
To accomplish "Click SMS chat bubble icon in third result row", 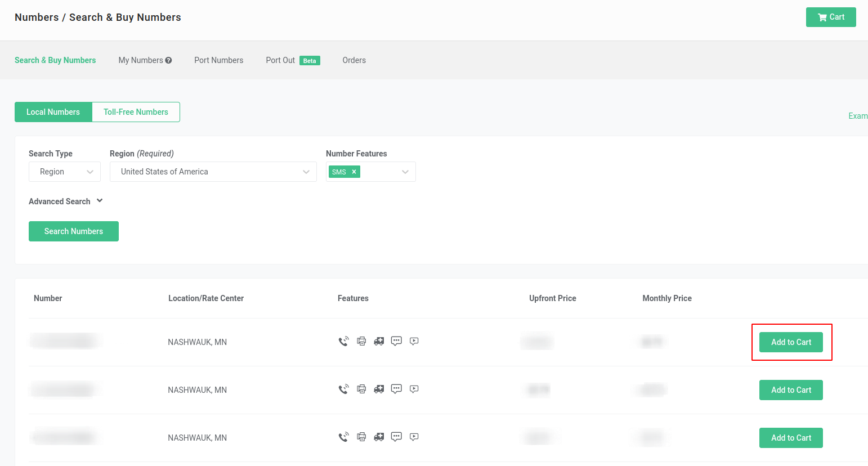I will [x=396, y=437].
